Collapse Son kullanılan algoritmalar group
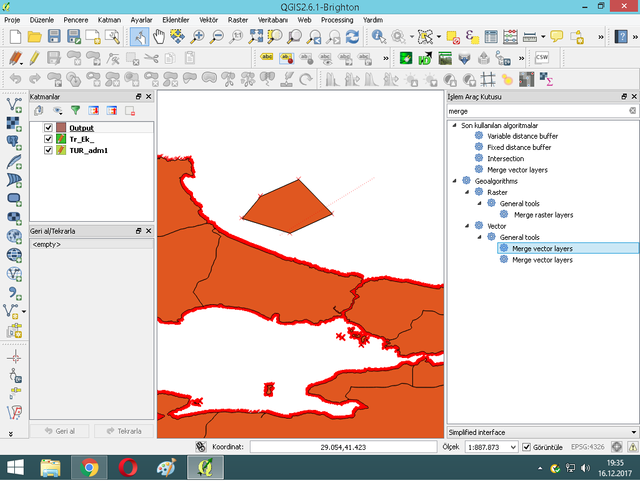Image resolution: width=640 pixels, height=486 pixels. [454, 125]
